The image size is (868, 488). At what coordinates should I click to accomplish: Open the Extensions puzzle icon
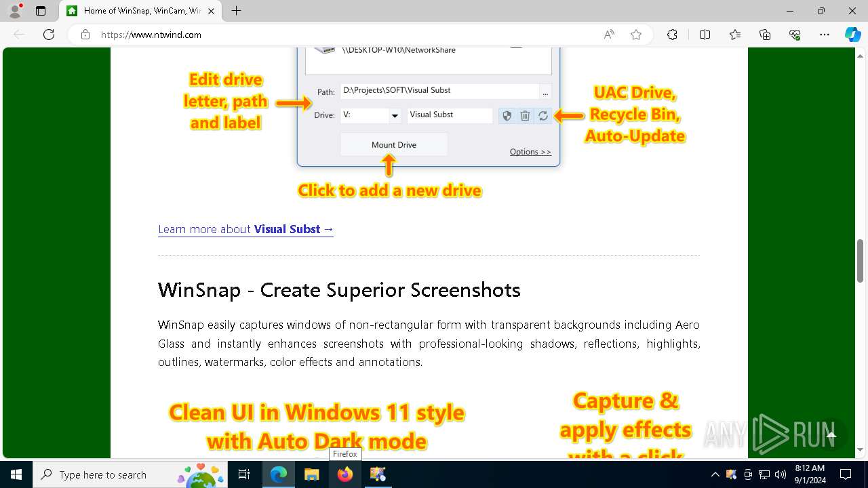(x=672, y=35)
